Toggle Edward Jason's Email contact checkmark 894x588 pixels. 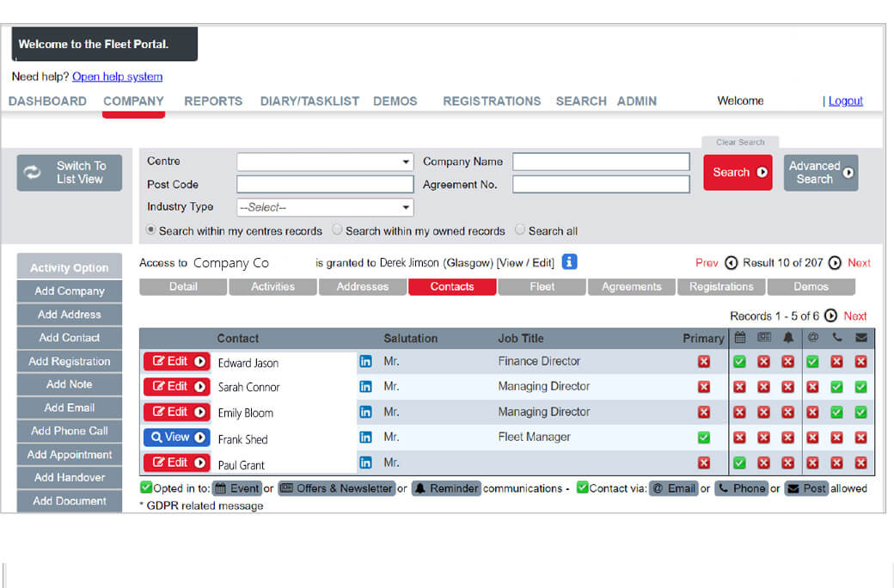coord(813,362)
